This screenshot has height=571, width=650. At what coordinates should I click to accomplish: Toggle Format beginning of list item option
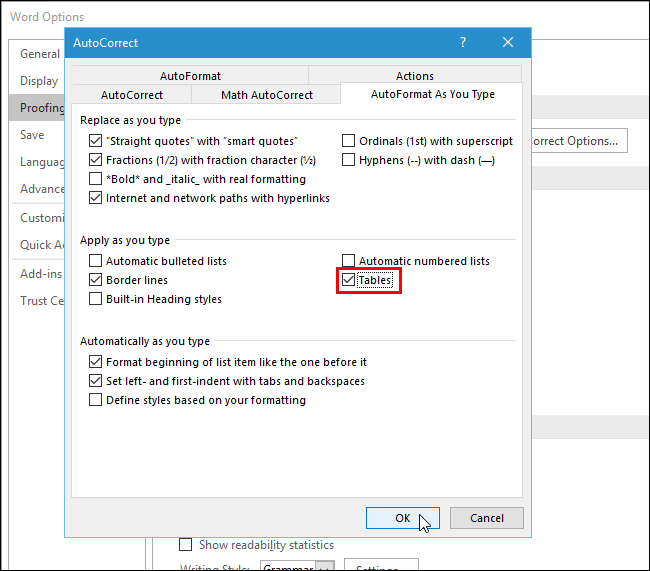(x=95, y=362)
